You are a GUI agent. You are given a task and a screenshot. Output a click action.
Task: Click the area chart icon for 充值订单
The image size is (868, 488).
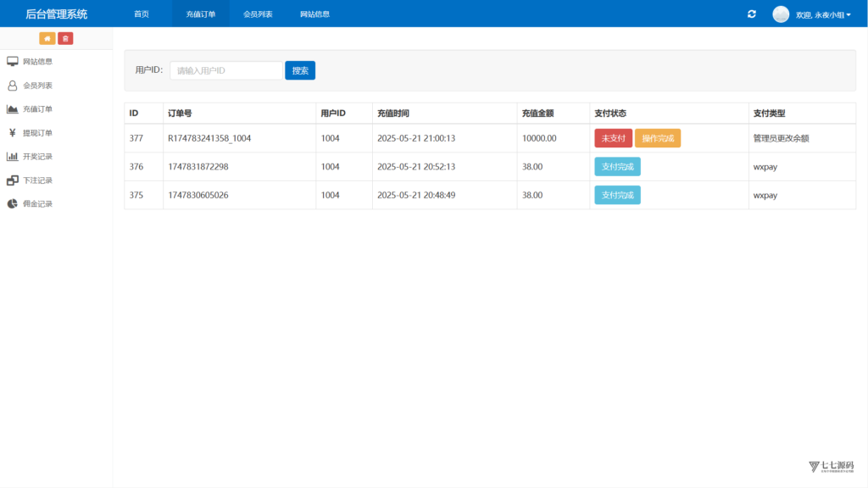(12, 109)
